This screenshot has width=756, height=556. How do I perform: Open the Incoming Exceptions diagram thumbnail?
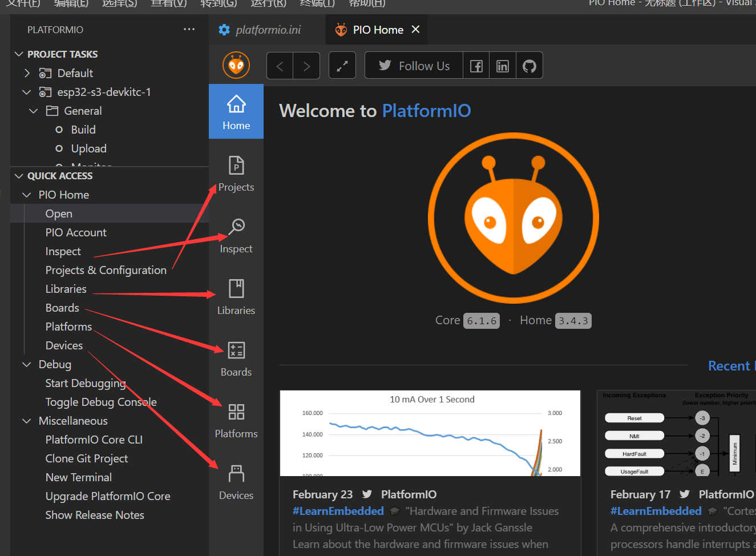point(677,433)
